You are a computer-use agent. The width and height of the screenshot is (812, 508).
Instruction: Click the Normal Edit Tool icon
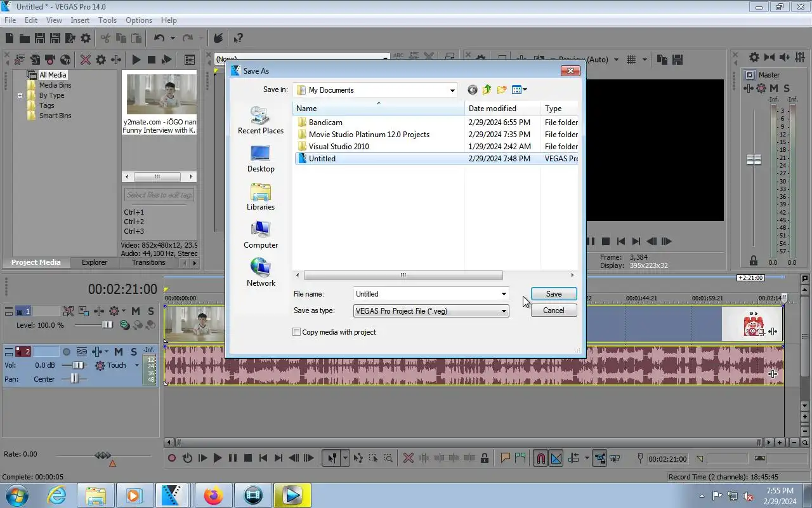[331, 458]
